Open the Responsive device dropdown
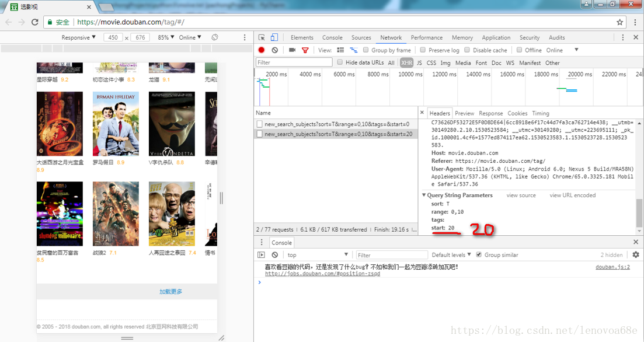Image resolution: width=644 pixels, height=342 pixels. coord(78,37)
